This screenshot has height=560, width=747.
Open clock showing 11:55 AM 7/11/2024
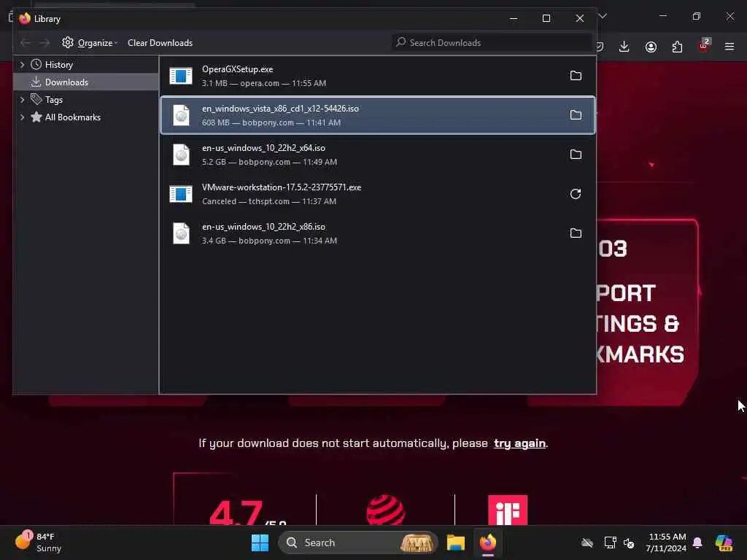(666, 542)
